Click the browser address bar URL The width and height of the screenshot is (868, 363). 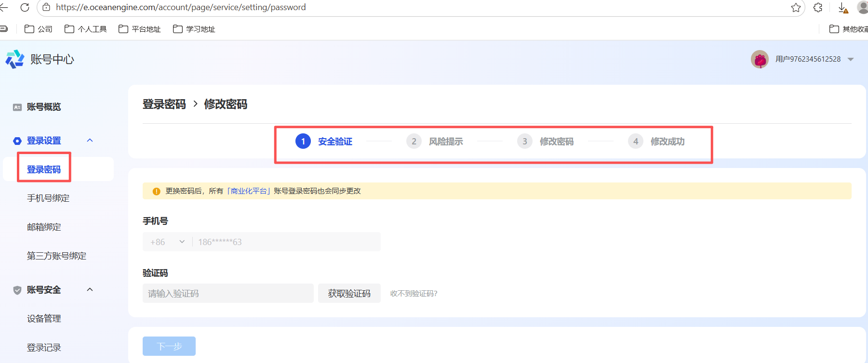(181, 7)
